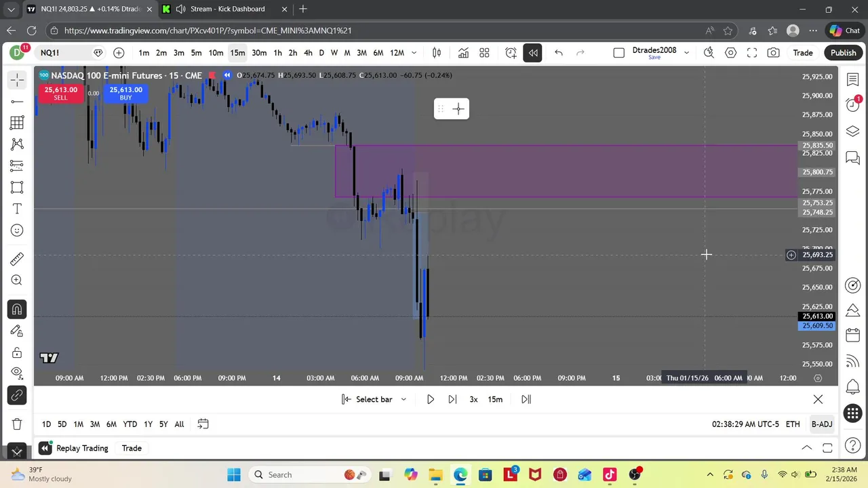Toggle B-ADJ contract adjustment

click(822, 424)
